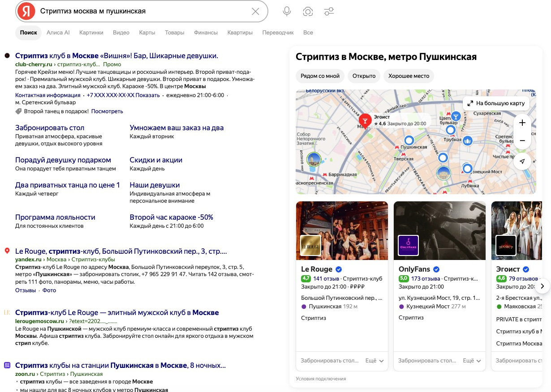Expand Ещё options on Le Rouge card
The height and width of the screenshot is (392, 551).
(375, 361)
